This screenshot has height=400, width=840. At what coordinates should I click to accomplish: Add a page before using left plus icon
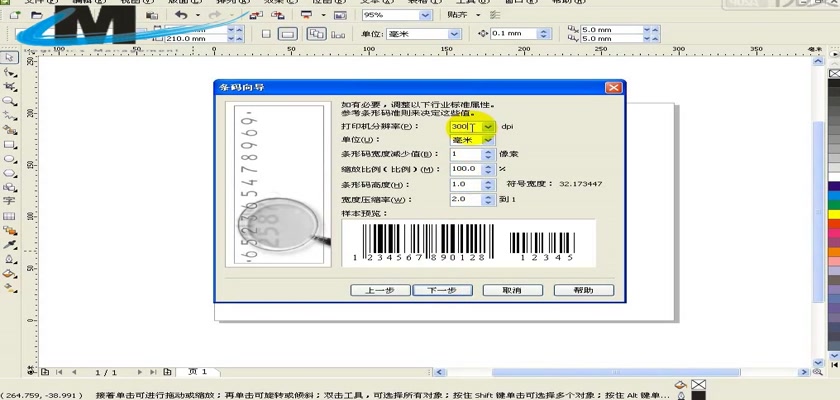[x=45, y=372]
